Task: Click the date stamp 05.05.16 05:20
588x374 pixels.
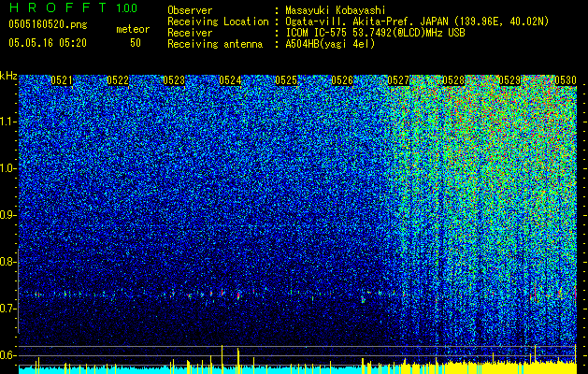Action: pyautogui.click(x=48, y=43)
